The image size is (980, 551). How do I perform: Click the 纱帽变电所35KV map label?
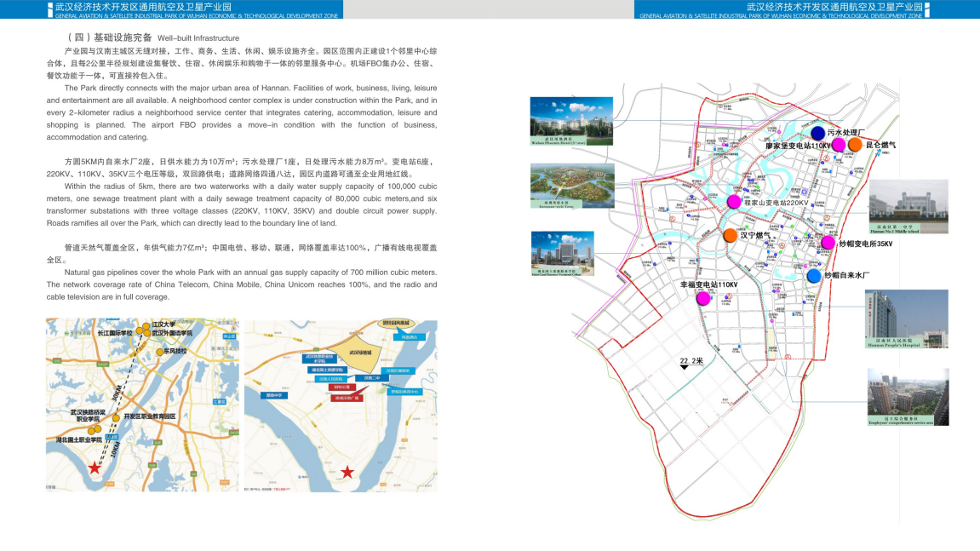coord(866,244)
